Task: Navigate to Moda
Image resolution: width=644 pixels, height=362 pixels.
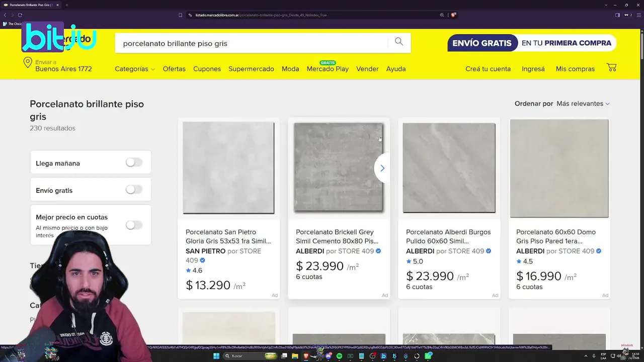Action: pyautogui.click(x=290, y=69)
